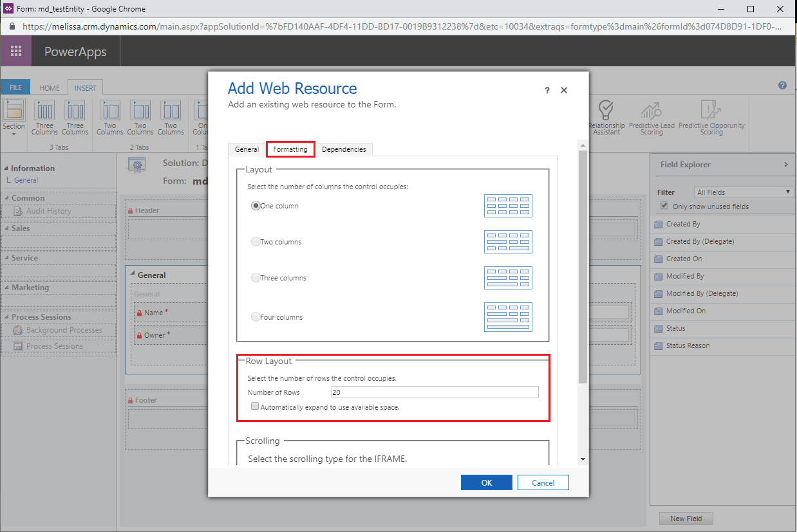
Task: Open the All Fields filter dropdown
Action: (x=744, y=192)
